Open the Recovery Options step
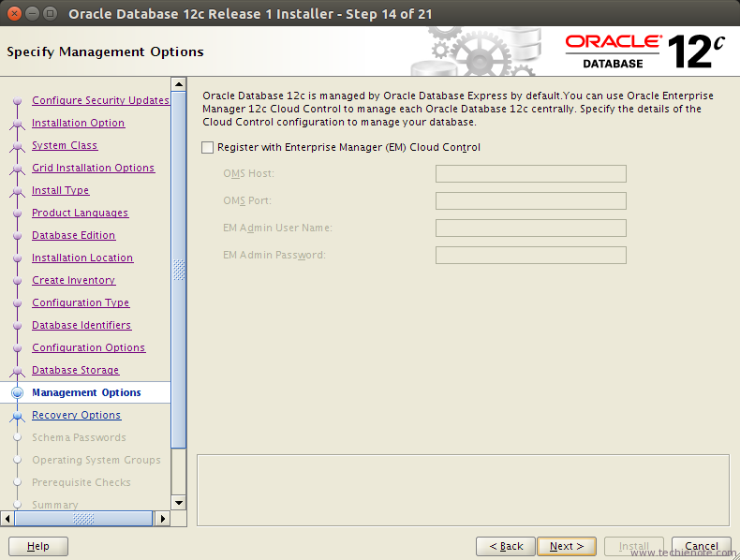The image size is (740, 560). [77, 415]
